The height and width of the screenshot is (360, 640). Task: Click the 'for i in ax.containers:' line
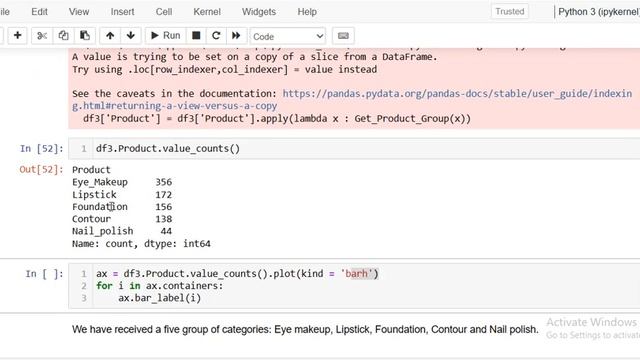point(160,286)
